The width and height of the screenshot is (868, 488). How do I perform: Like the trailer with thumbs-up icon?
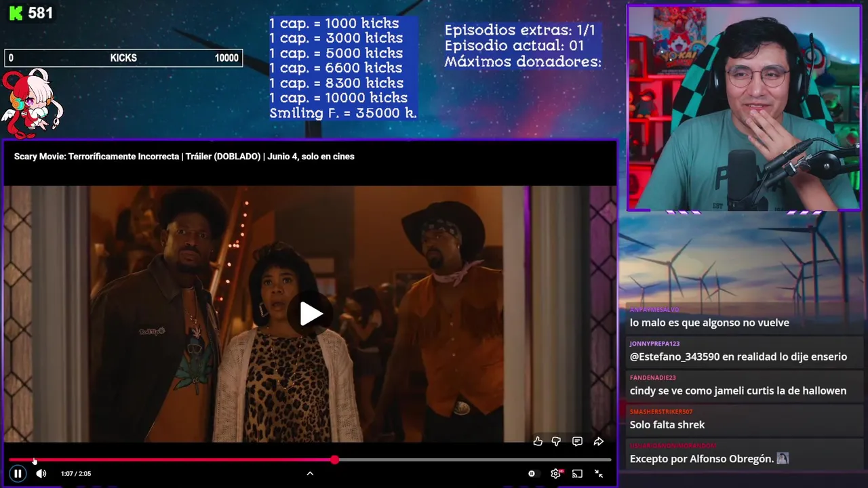(538, 441)
